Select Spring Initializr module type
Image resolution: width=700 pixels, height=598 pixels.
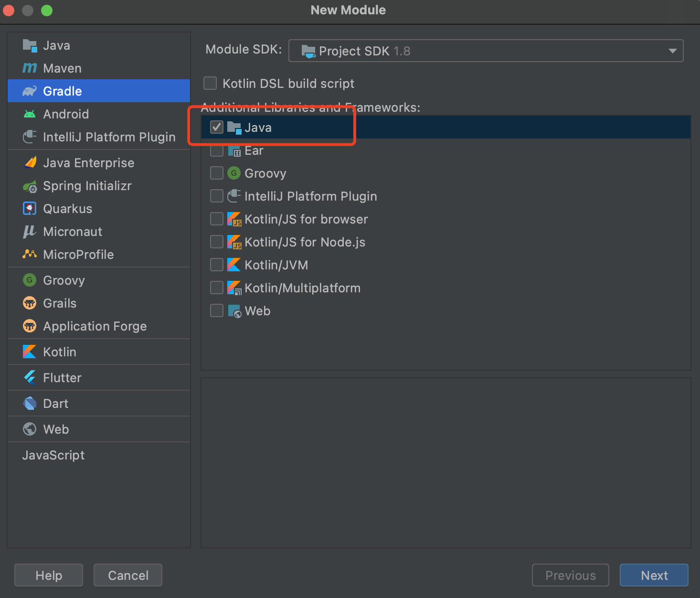click(x=99, y=186)
